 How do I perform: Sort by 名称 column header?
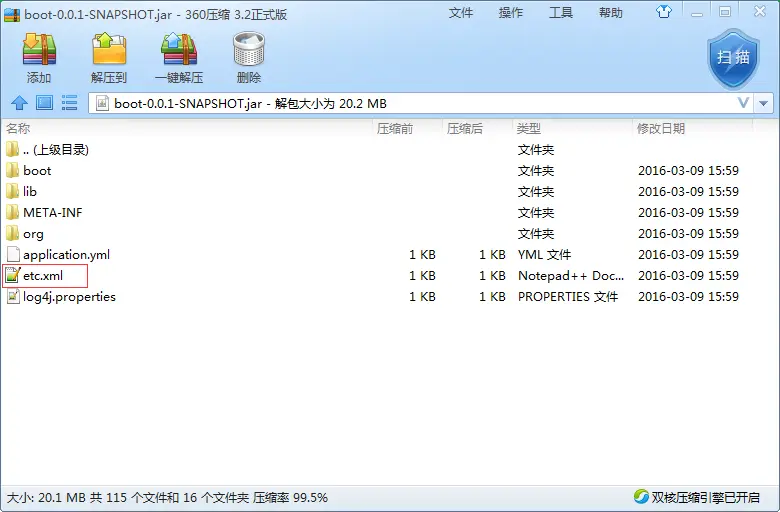click(x=18, y=128)
